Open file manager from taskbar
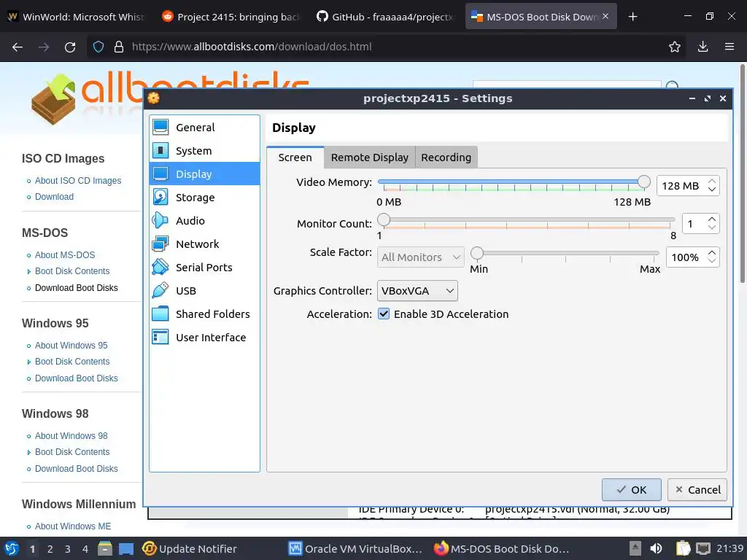Screen dimensions: 747x560 pos(105,548)
